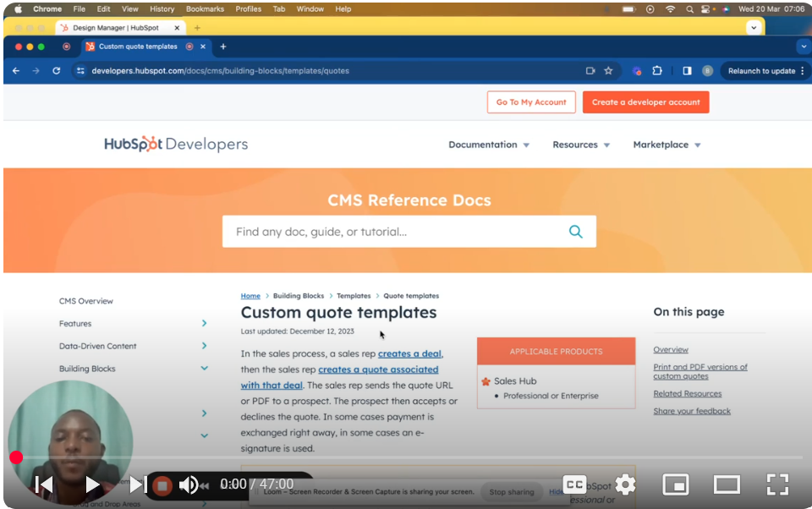Viewport: 812px width, 509px height.
Task: Close the Custom quote templates tab
Action: 203,47
